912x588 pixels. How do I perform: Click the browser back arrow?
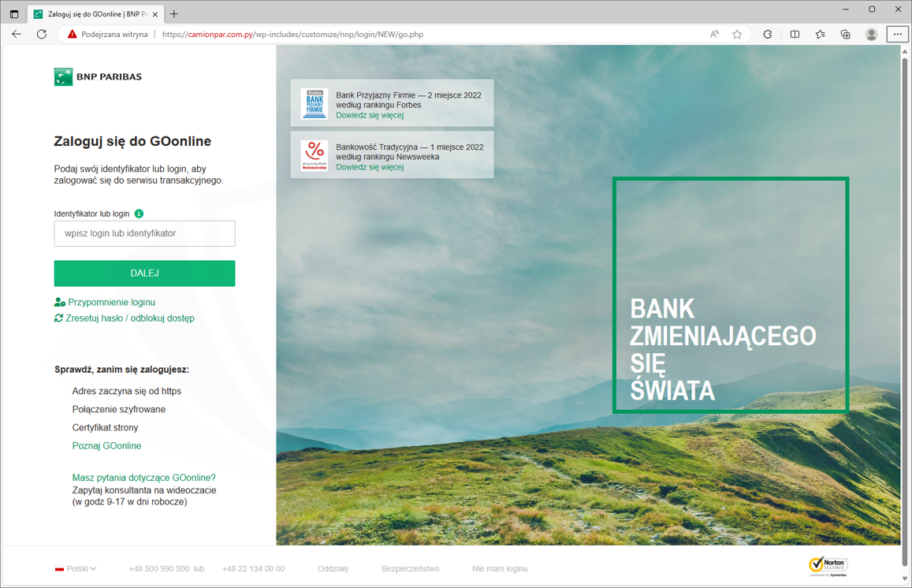click(17, 35)
